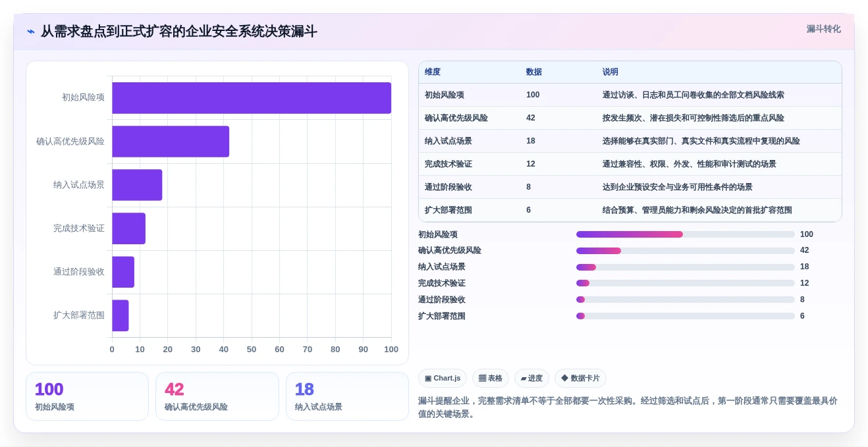This screenshot has width=868, height=447.
Task: Click the 纳入试点场景 chart bar
Action: click(137, 185)
